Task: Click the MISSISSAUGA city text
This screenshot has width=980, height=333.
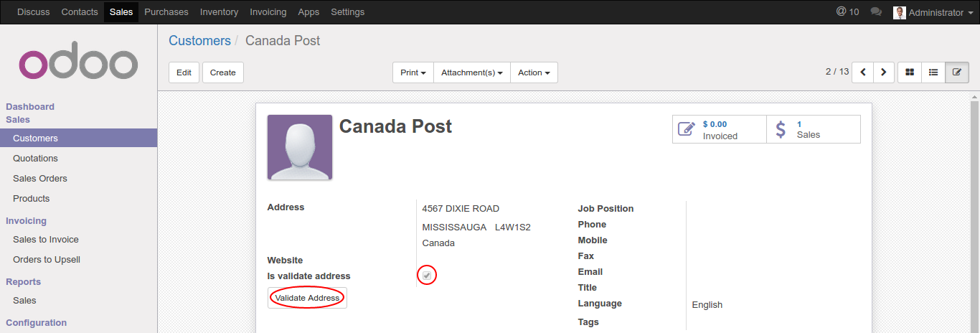Action: click(x=454, y=227)
